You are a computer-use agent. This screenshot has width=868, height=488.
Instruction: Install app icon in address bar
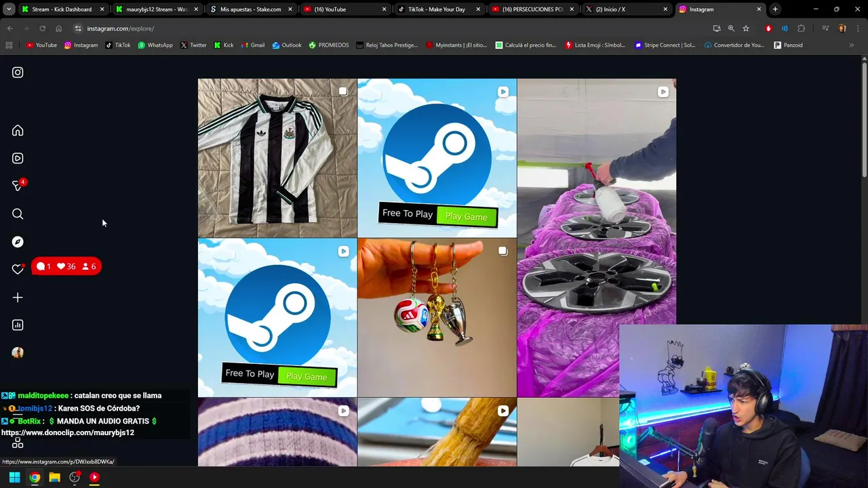coord(717,28)
